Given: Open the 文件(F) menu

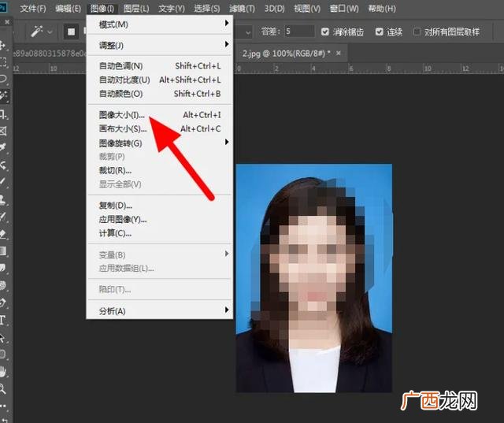Looking at the screenshot, I should [x=33, y=9].
